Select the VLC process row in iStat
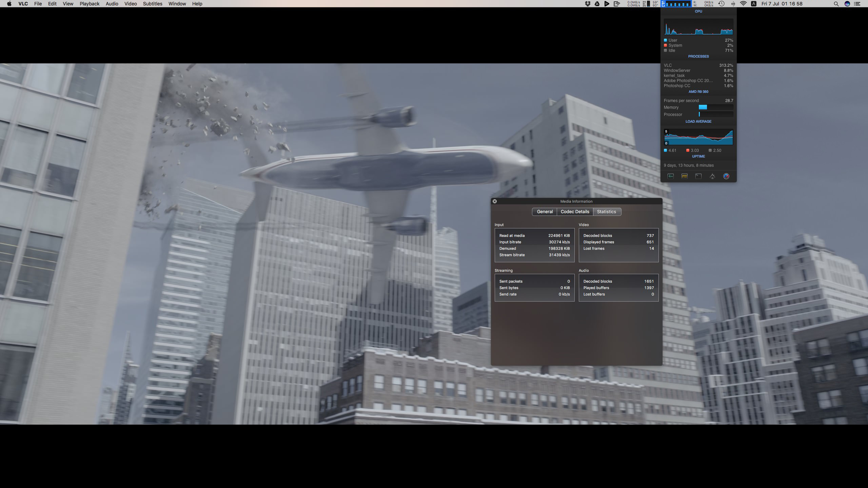The height and width of the screenshot is (488, 868). (x=698, y=65)
